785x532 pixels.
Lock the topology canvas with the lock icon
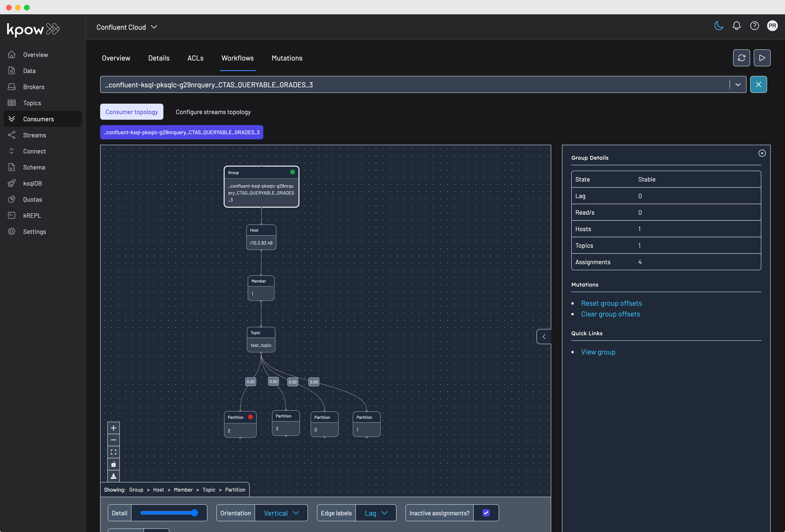114,464
